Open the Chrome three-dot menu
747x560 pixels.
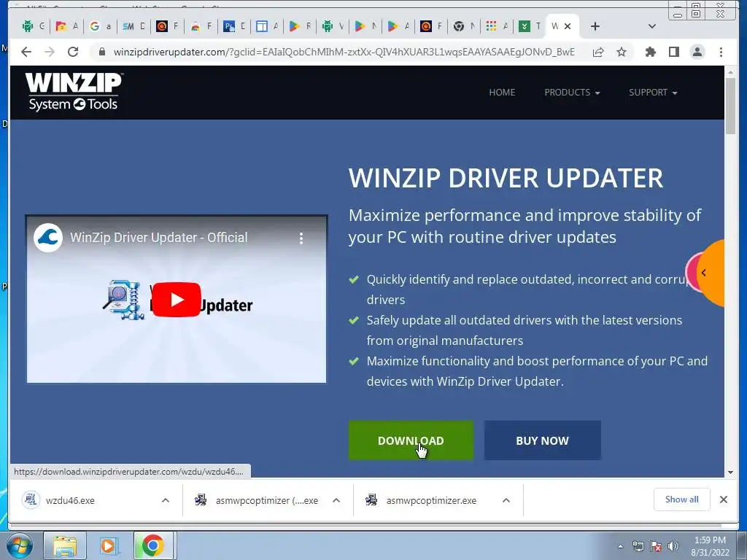click(721, 52)
